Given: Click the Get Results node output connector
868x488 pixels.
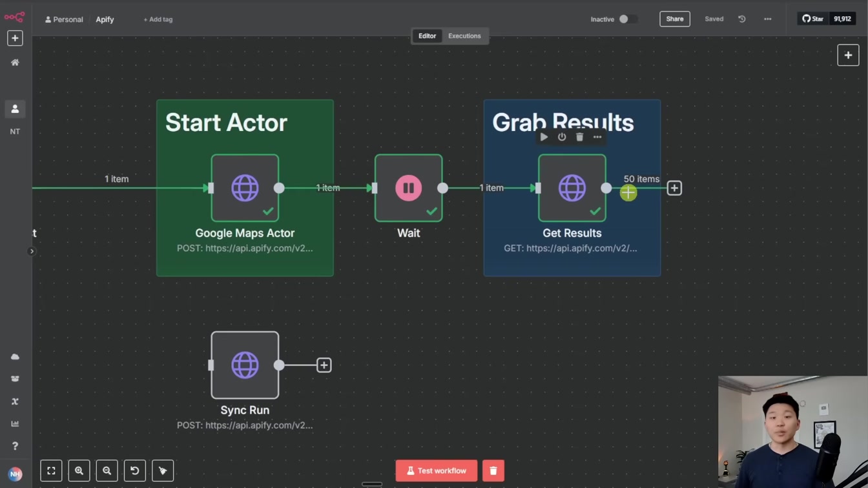Looking at the screenshot, I should (x=606, y=188).
